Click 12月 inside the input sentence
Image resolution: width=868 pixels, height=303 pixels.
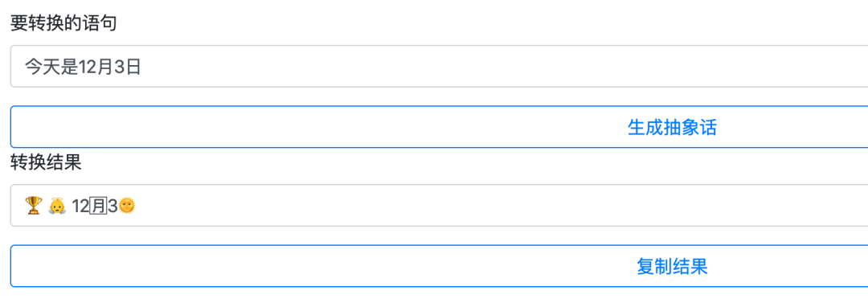pos(97,67)
